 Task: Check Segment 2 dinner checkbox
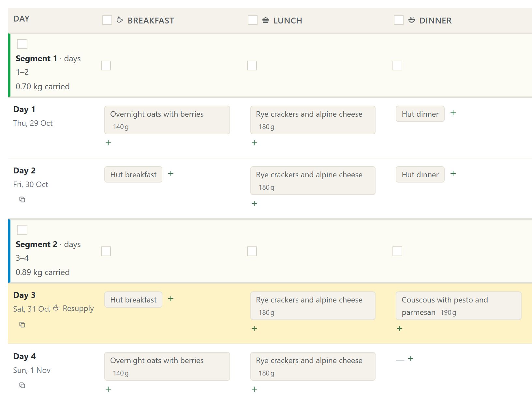(397, 251)
